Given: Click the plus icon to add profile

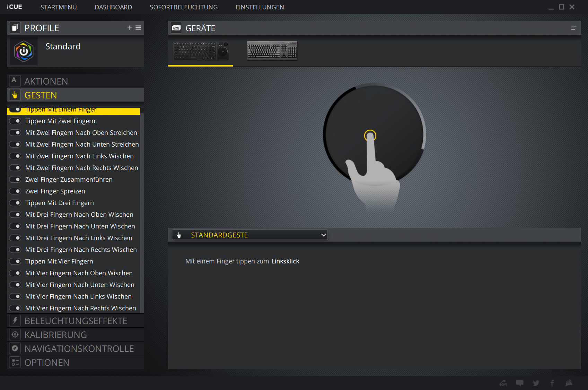Looking at the screenshot, I should pyautogui.click(x=130, y=28).
